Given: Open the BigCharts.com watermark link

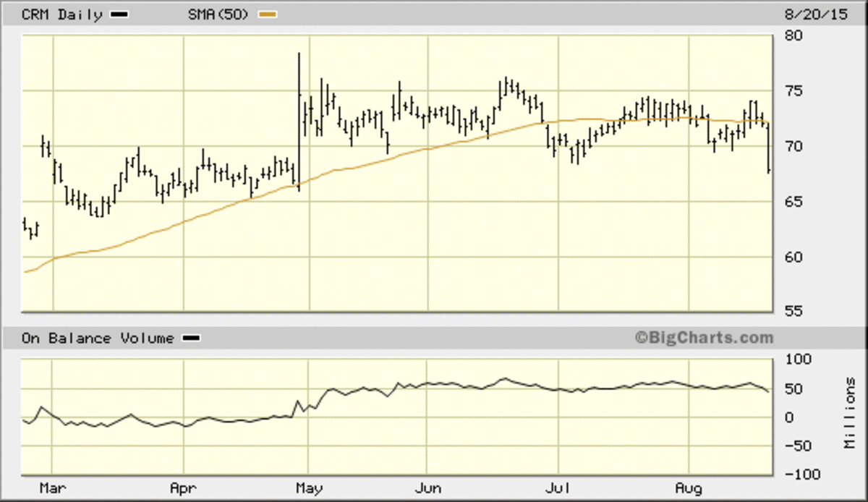Looking at the screenshot, I should pyautogui.click(x=704, y=338).
